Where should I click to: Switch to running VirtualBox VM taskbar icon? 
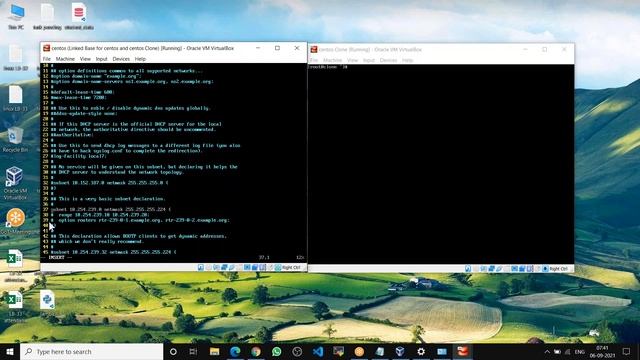462,351
